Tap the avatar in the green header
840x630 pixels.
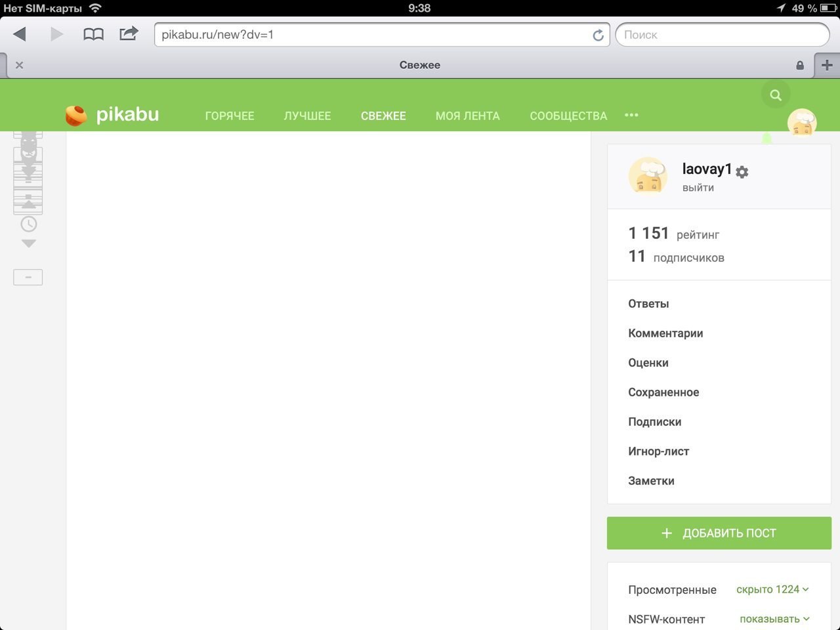[x=801, y=122]
